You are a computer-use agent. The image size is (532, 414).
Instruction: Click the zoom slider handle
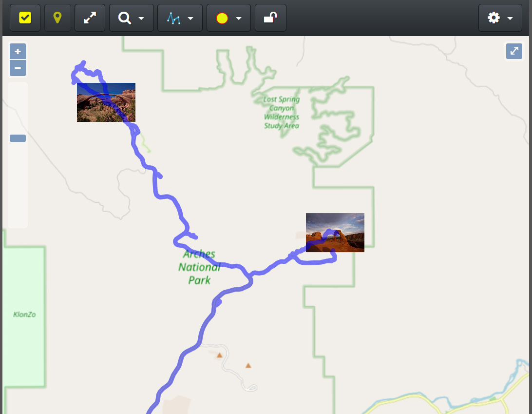point(18,138)
